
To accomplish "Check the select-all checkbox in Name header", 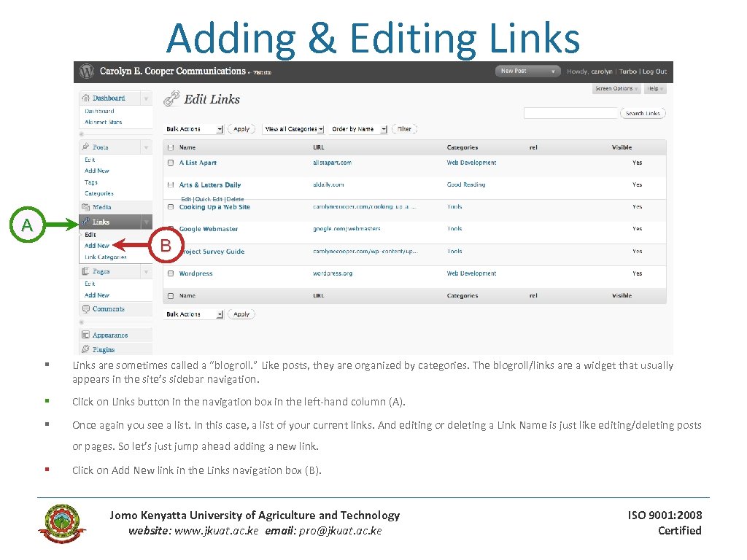I will coord(170,147).
